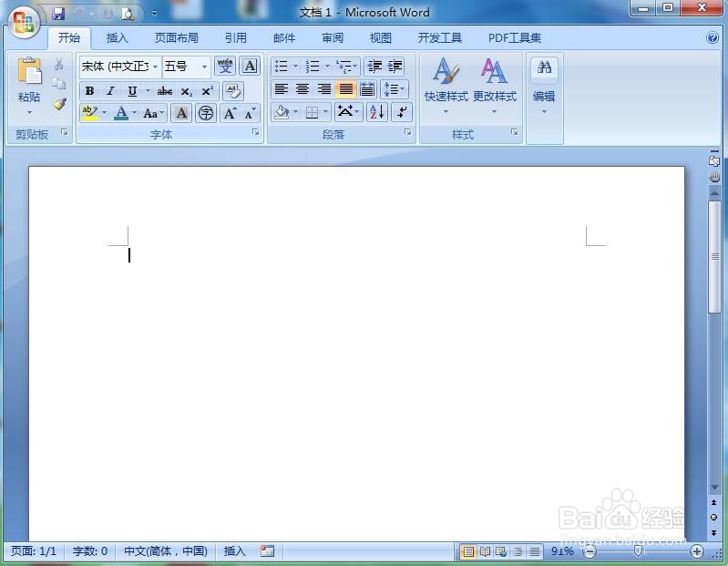This screenshot has height=566, width=728.
Task: Open print preview from quick access toolbar
Action: 128,14
